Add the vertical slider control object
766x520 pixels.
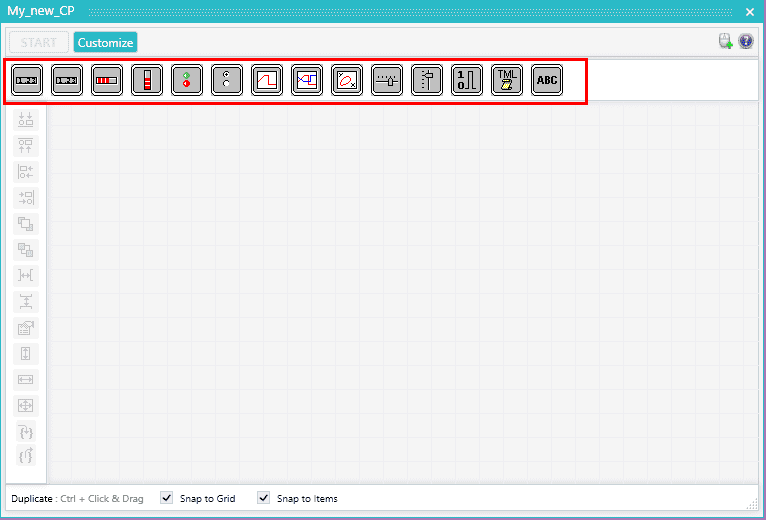(x=427, y=80)
